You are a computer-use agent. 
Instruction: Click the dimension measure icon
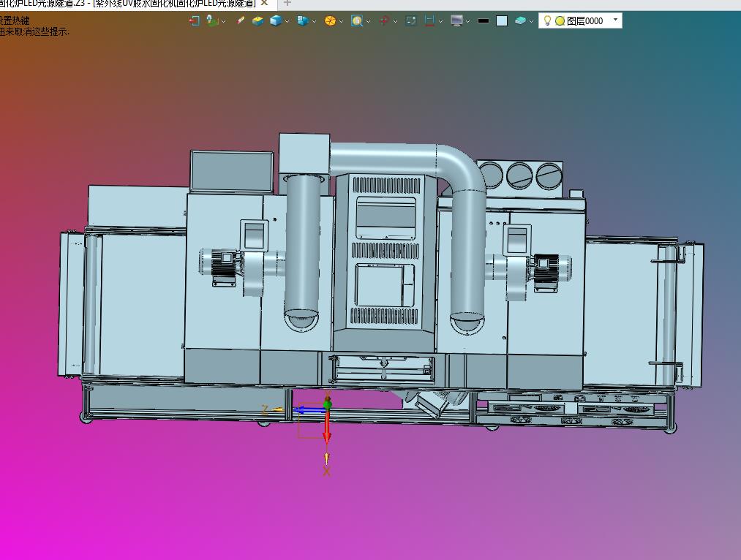coord(429,20)
